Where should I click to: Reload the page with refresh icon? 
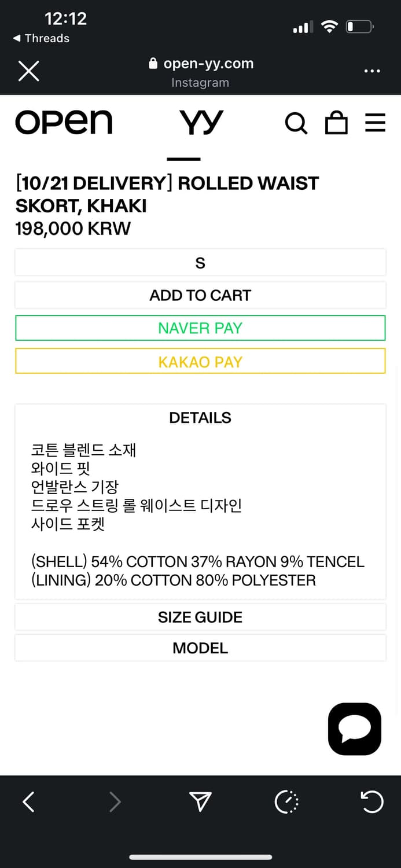coord(371,802)
